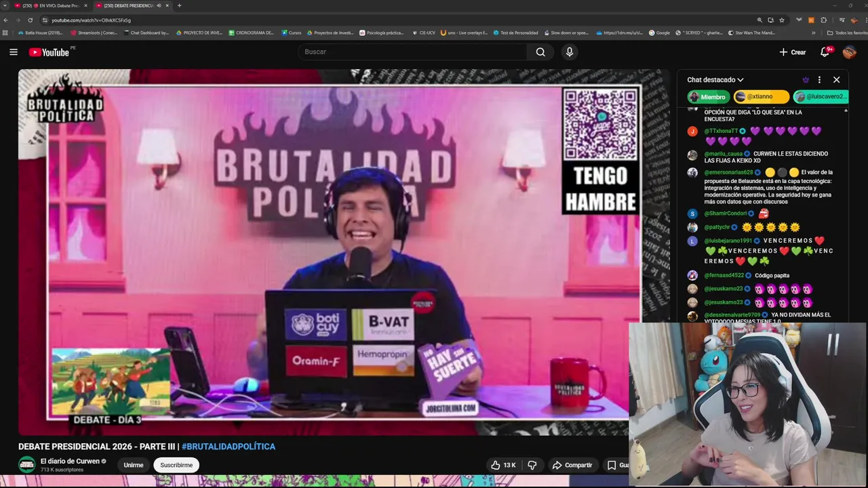The height and width of the screenshot is (488, 868).
Task: Mute the audio on the playing tab
Action: point(159,5)
